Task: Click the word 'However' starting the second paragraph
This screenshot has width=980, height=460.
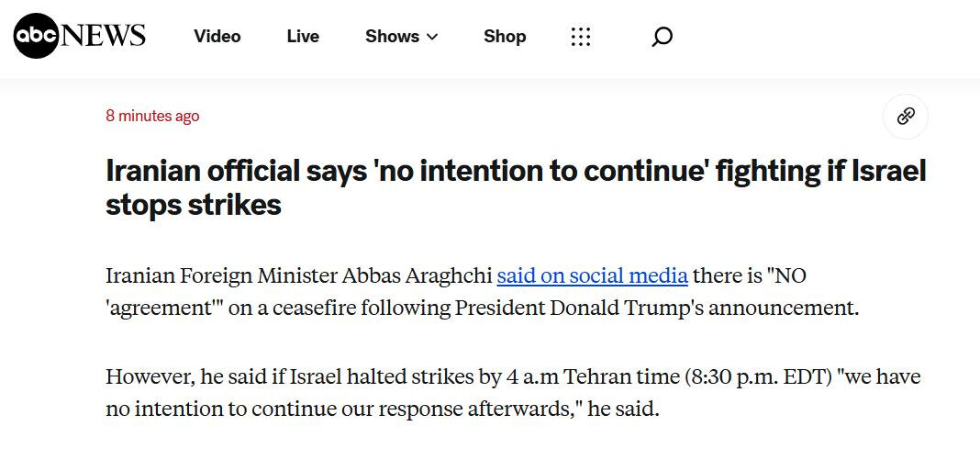Action: 142,377
